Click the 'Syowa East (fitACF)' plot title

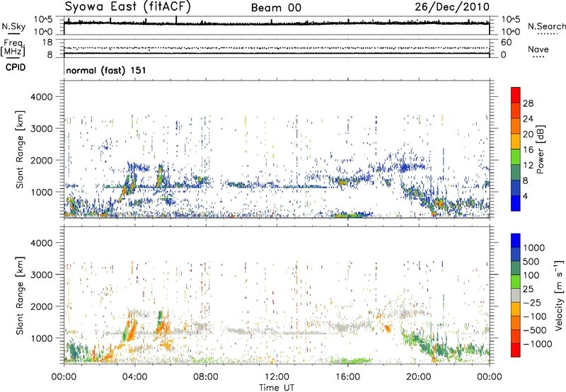point(128,6)
